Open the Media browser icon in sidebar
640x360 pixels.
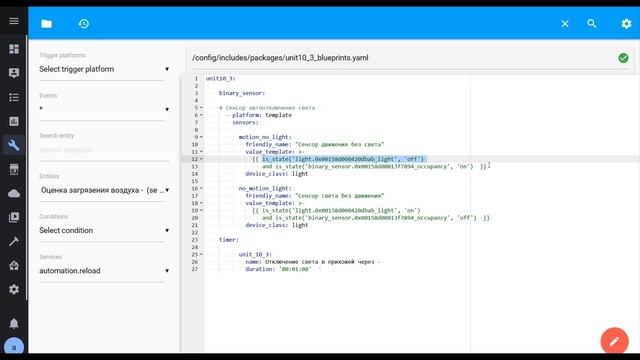14,217
